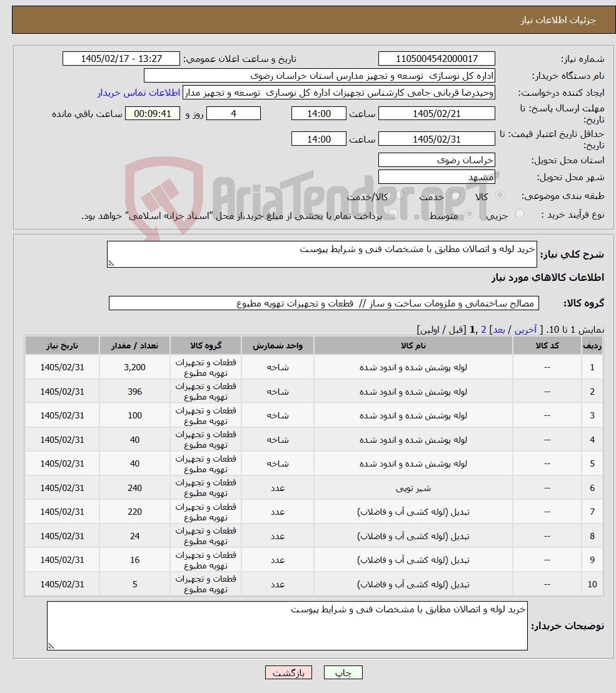This screenshot has width=616, height=693.
Task: Select the جزیی purchase type radio
Action: coord(520,214)
